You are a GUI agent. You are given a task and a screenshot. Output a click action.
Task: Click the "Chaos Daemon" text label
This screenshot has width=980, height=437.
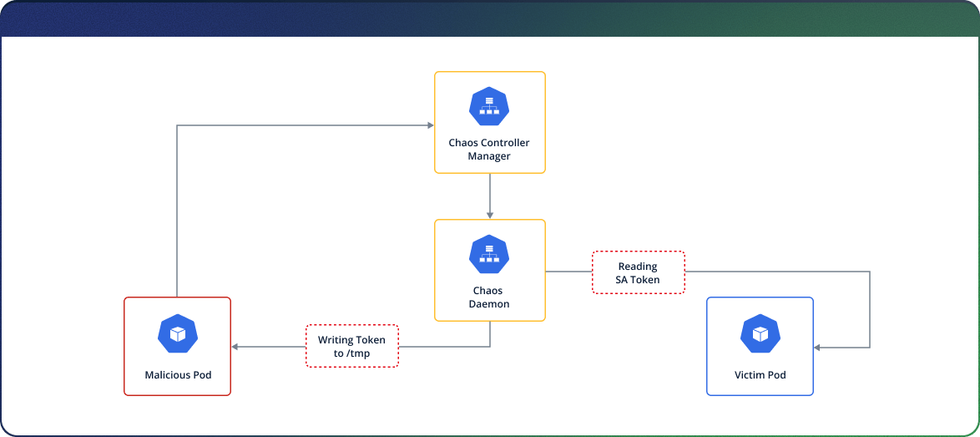click(x=489, y=297)
